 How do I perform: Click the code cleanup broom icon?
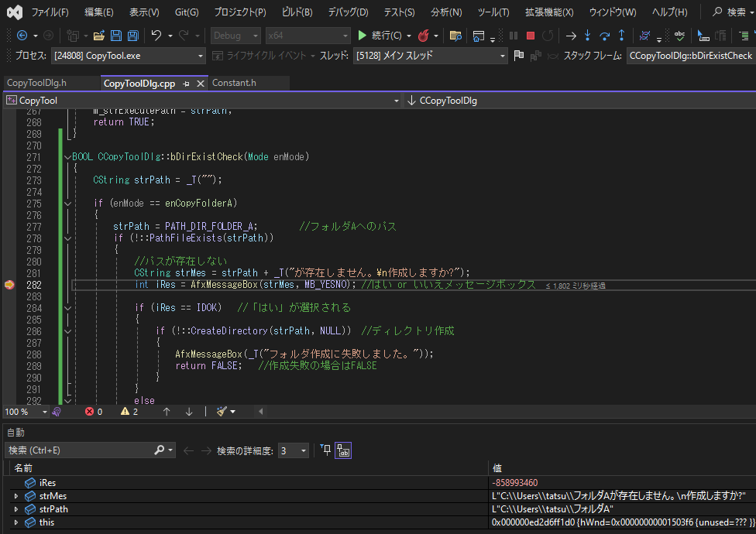[222, 412]
